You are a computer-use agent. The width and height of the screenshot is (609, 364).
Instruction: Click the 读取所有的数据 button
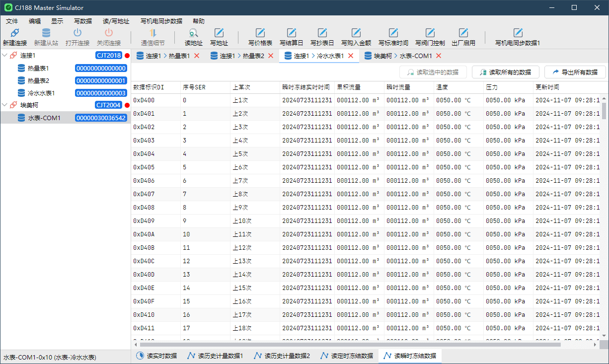point(506,72)
